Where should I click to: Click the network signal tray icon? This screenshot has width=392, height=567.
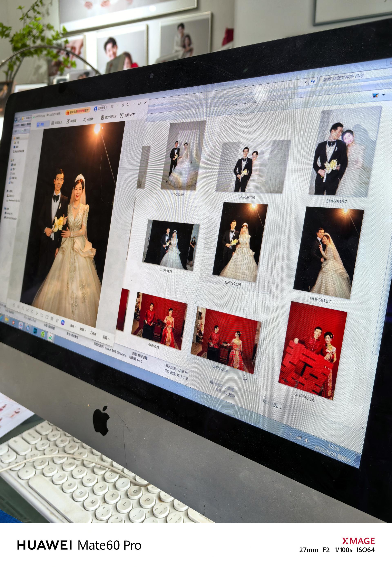pos(298,437)
